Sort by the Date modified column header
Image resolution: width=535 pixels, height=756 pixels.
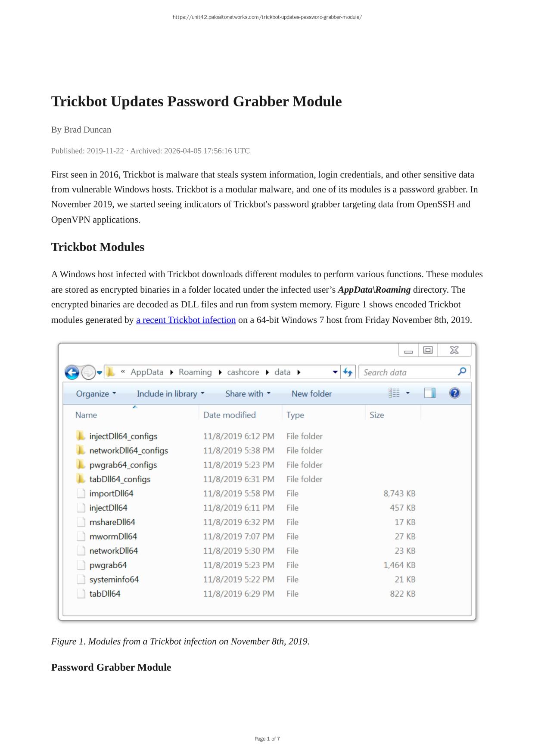tap(230, 415)
